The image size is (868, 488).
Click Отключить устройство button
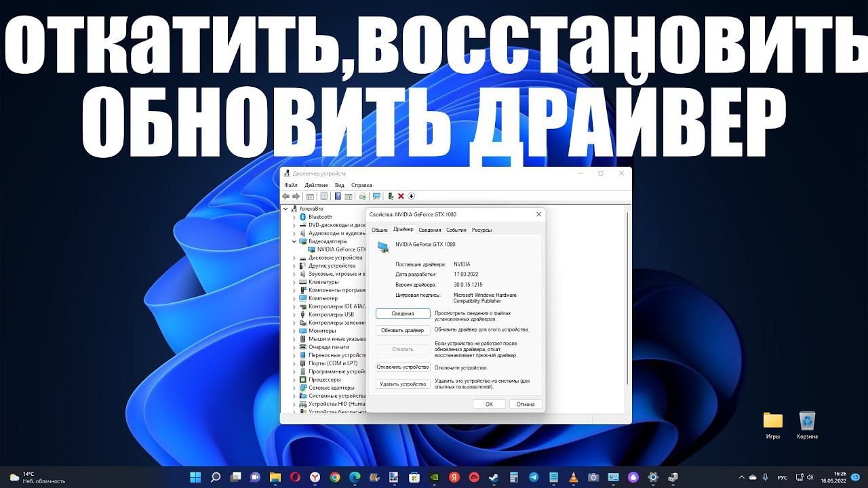point(403,367)
